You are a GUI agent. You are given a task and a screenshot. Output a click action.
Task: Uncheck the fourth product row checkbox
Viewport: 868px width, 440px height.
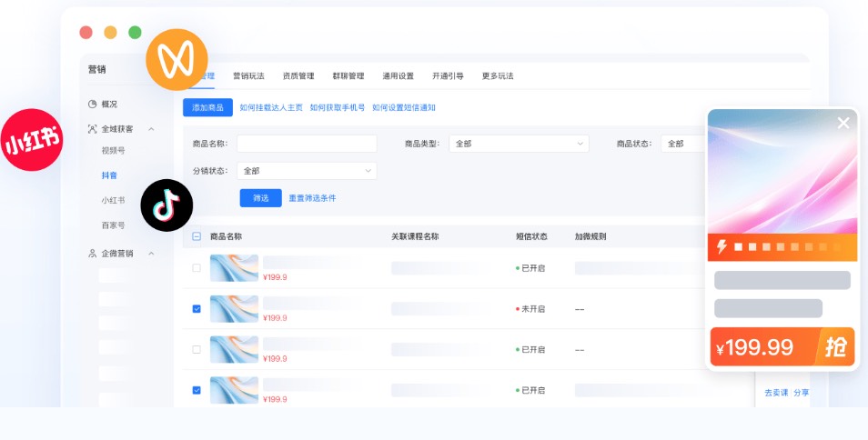click(197, 390)
